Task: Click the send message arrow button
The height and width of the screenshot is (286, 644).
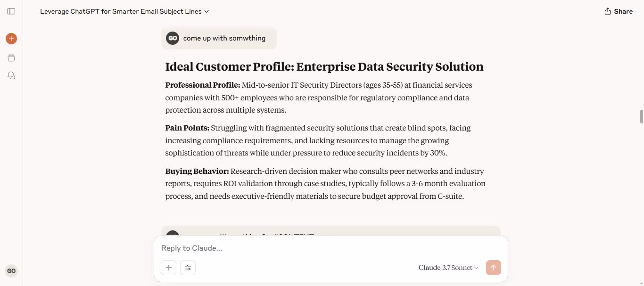Action: (x=494, y=268)
